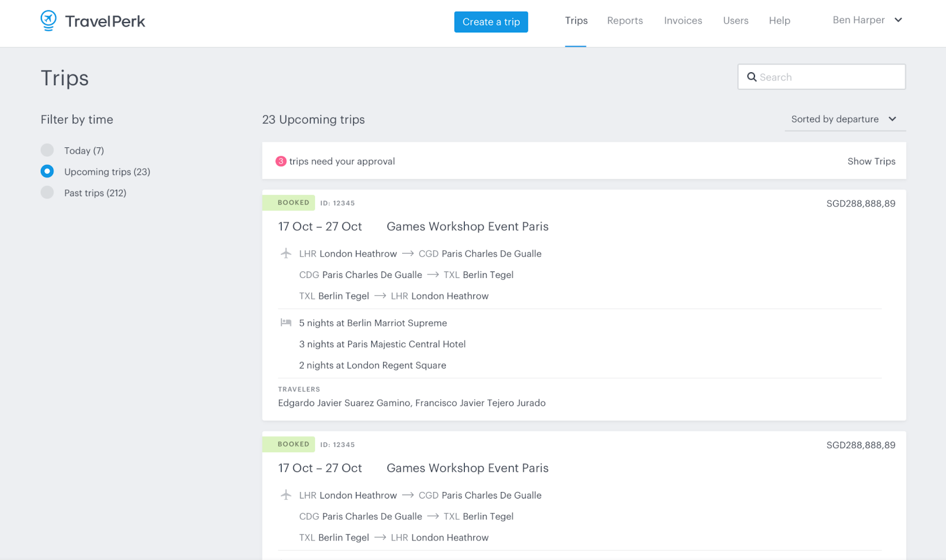Click the Show Trips link
Viewport: 946px width, 560px height.
click(x=871, y=161)
